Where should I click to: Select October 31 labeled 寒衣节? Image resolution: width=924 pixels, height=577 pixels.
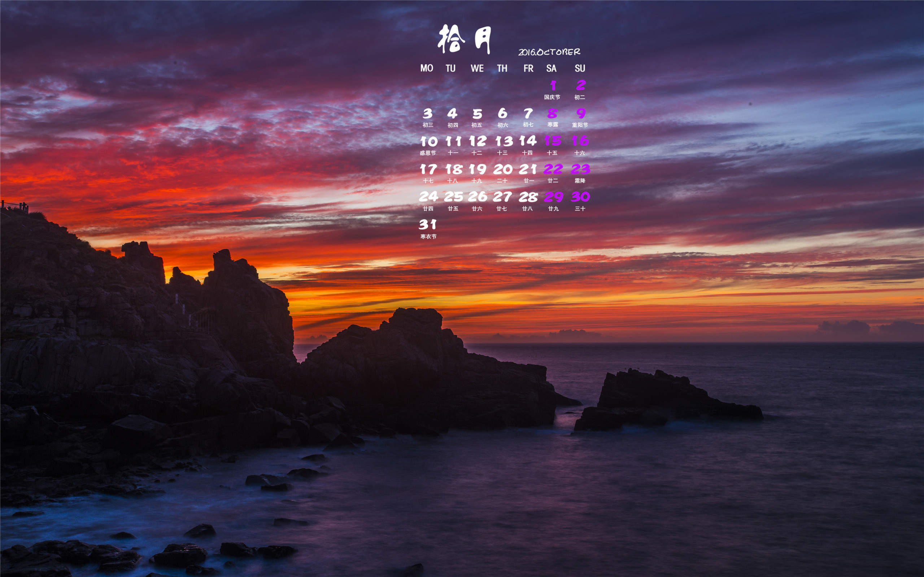pos(428,229)
